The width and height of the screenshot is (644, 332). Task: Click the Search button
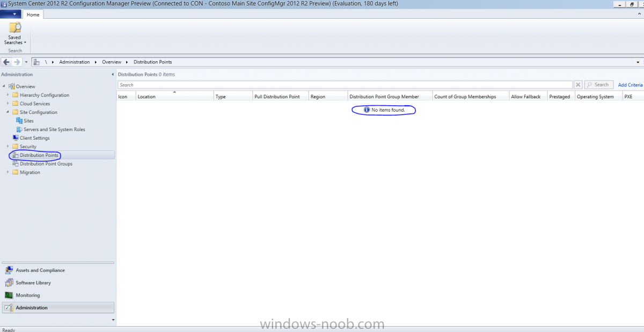pos(598,85)
